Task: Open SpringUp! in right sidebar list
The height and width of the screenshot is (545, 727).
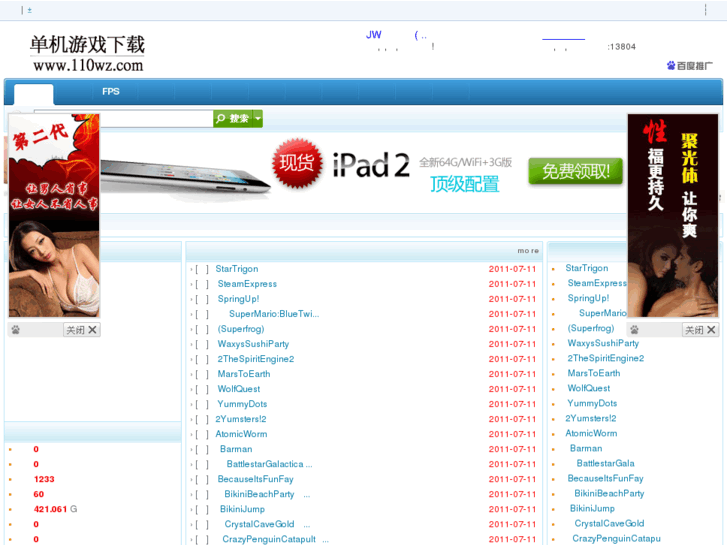Action: coord(588,298)
